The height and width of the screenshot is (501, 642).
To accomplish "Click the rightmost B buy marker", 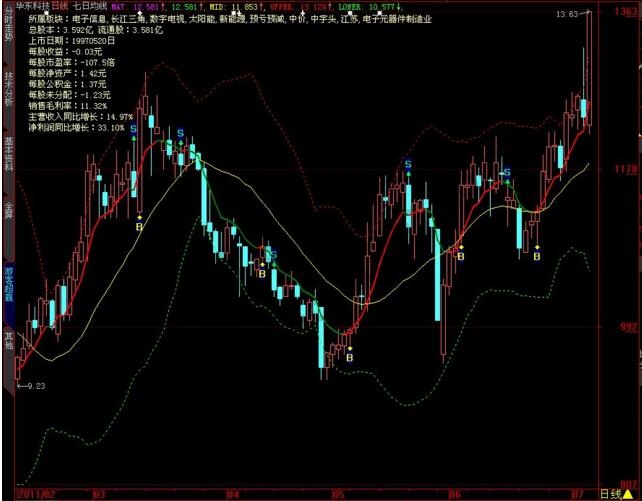I will [537, 256].
